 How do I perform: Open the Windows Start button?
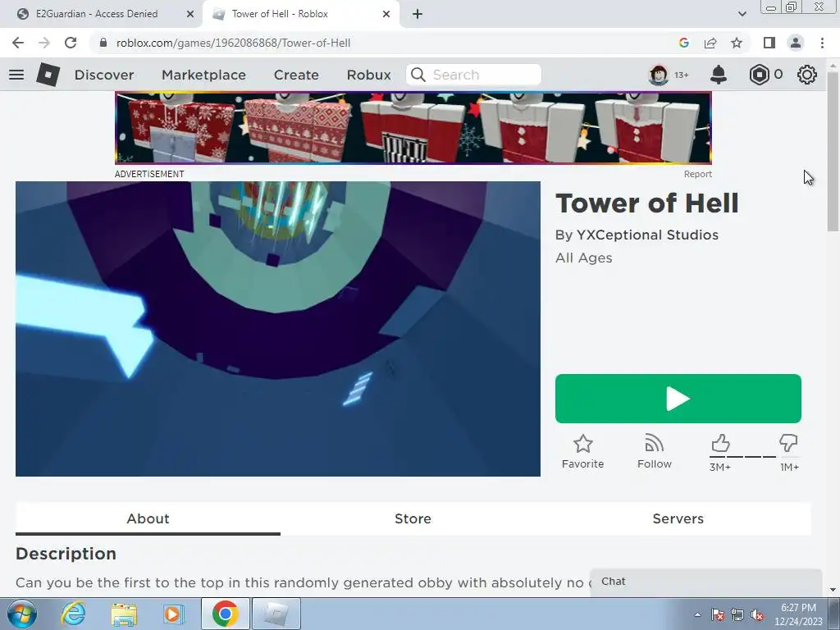(22, 614)
